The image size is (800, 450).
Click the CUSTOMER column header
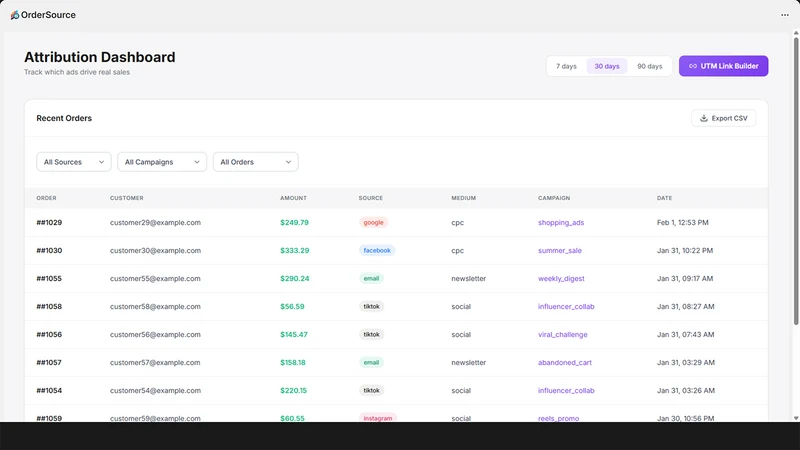click(x=127, y=198)
